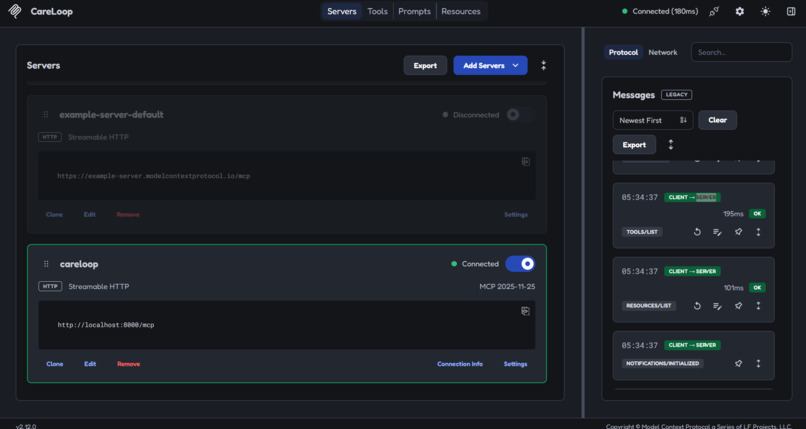Click the Connected (180ms) status text
The width and height of the screenshot is (806, 429).
665,11
